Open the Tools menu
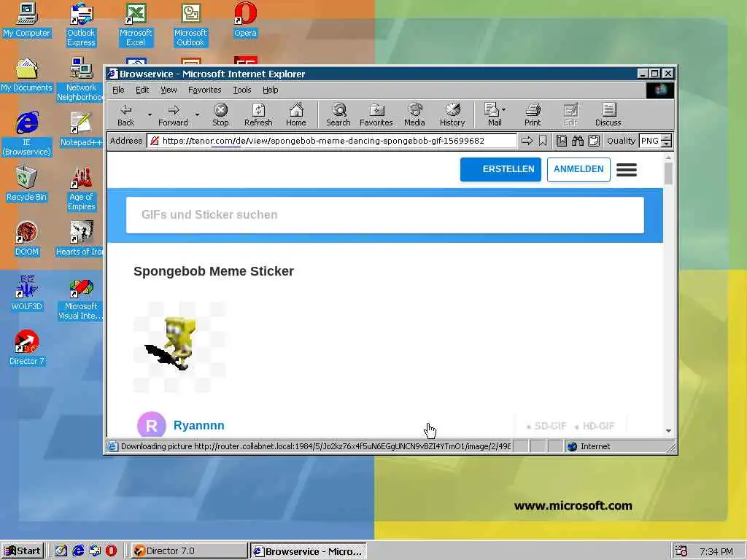 pyautogui.click(x=242, y=90)
